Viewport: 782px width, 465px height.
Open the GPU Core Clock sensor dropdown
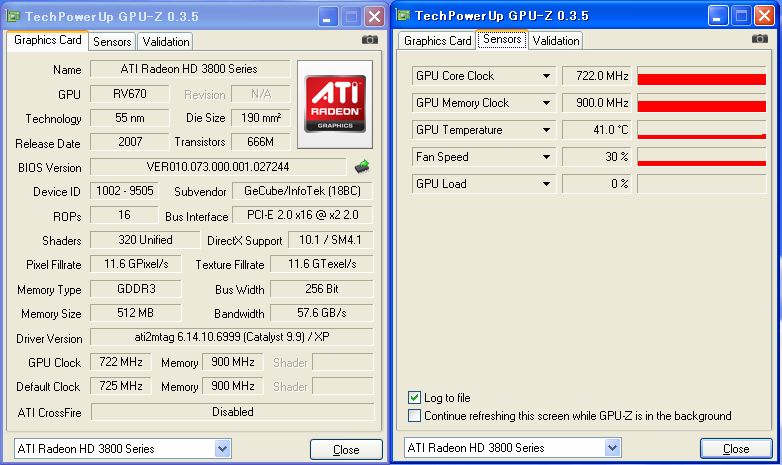pyautogui.click(x=547, y=76)
